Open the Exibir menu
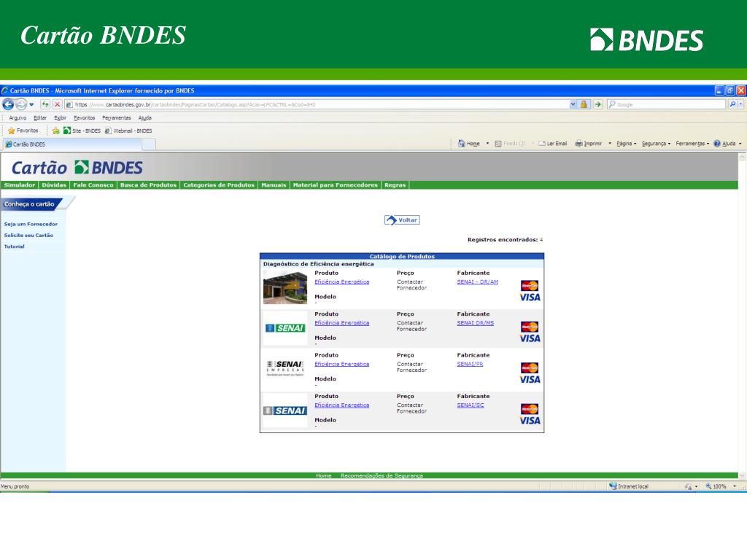The image size is (747, 560). [x=60, y=117]
